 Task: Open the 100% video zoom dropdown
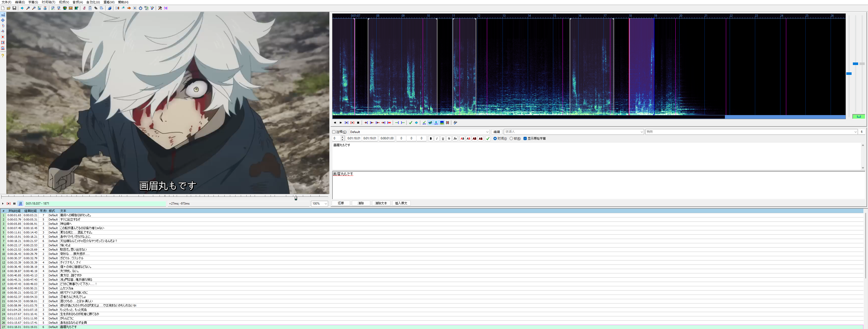tap(326, 204)
